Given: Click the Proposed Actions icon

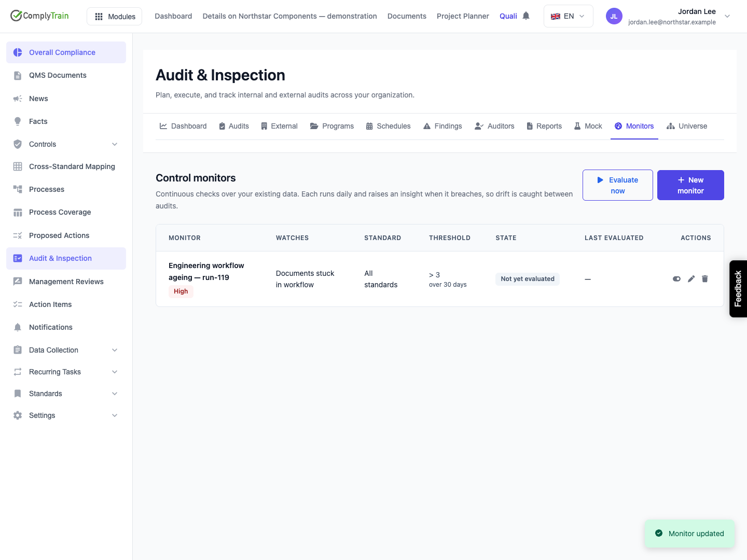Looking at the screenshot, I should pos(18,235).
